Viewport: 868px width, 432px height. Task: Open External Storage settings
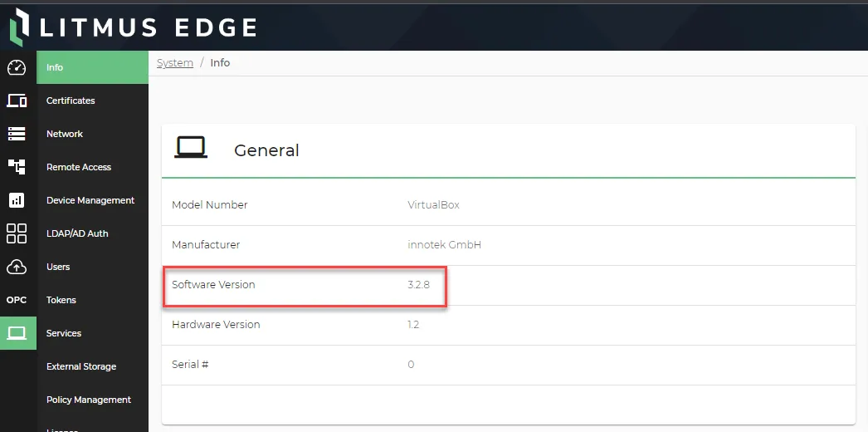click(81, 366)
